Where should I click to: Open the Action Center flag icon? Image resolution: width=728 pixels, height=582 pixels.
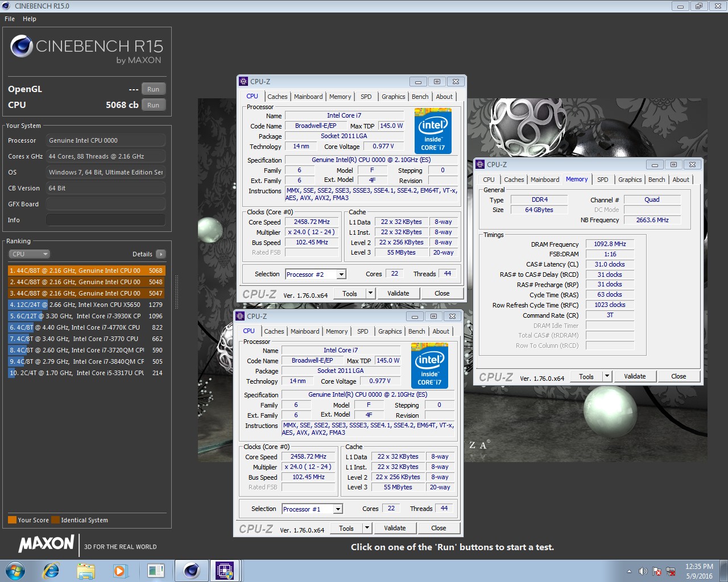point(657,571)
